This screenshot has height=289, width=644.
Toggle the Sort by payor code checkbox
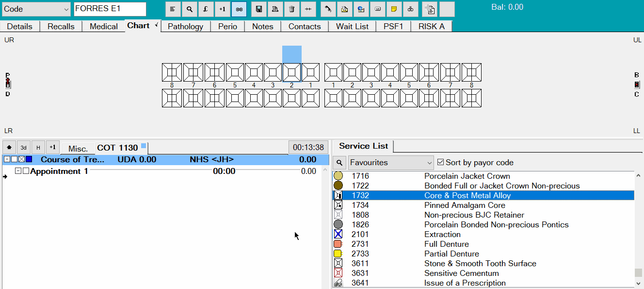pos(440,162)
